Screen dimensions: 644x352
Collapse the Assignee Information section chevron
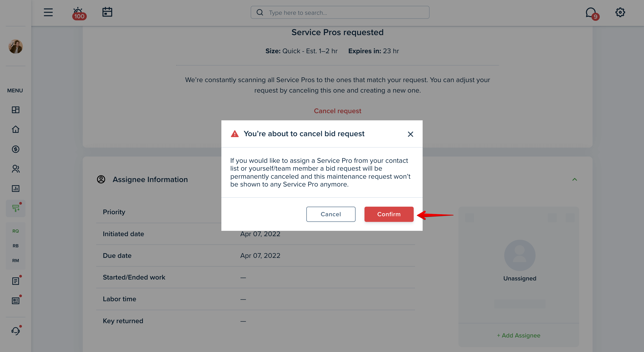coord(574,180)
